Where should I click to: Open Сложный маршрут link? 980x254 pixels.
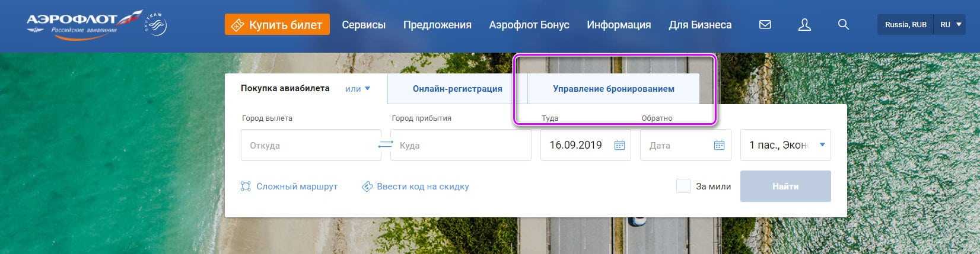tap(289, 187)
